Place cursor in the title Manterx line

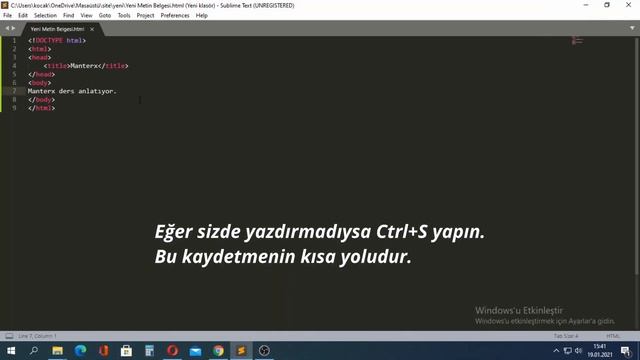tap(86, 66)
